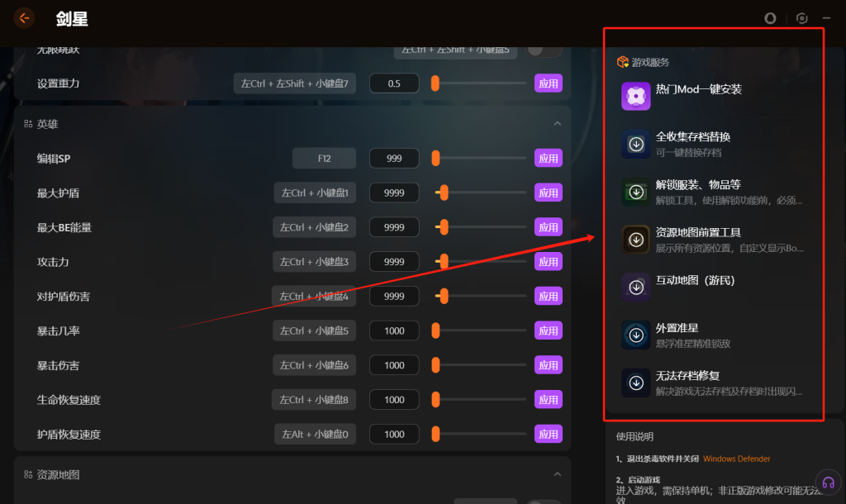This screenshot has width=846, height=504.
Task: Collapse the 英雄 section
Action: click(x=557, y=124)
